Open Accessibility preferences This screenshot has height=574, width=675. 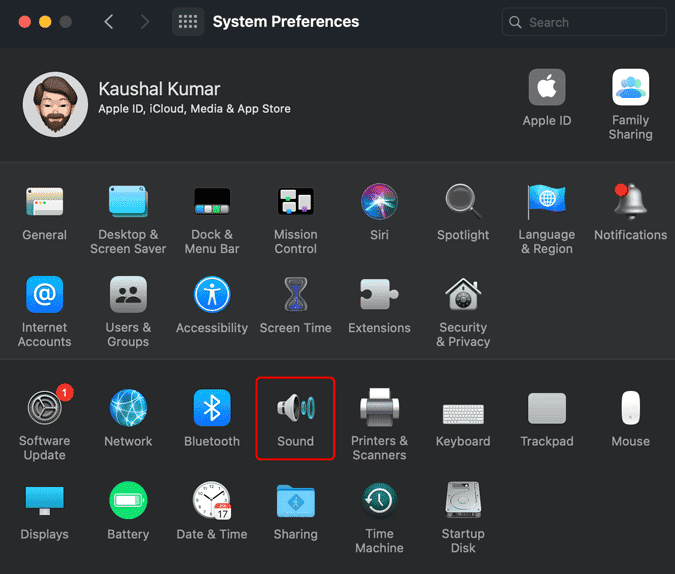point(212,305)
